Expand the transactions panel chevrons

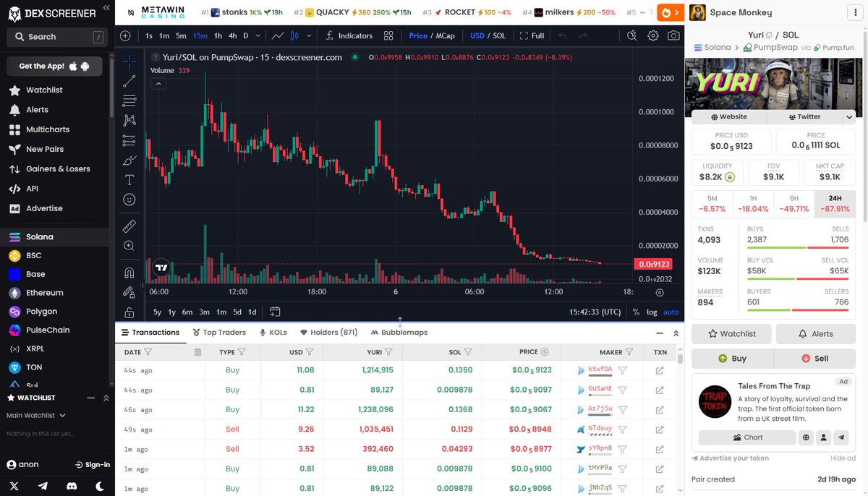point(676,333)
